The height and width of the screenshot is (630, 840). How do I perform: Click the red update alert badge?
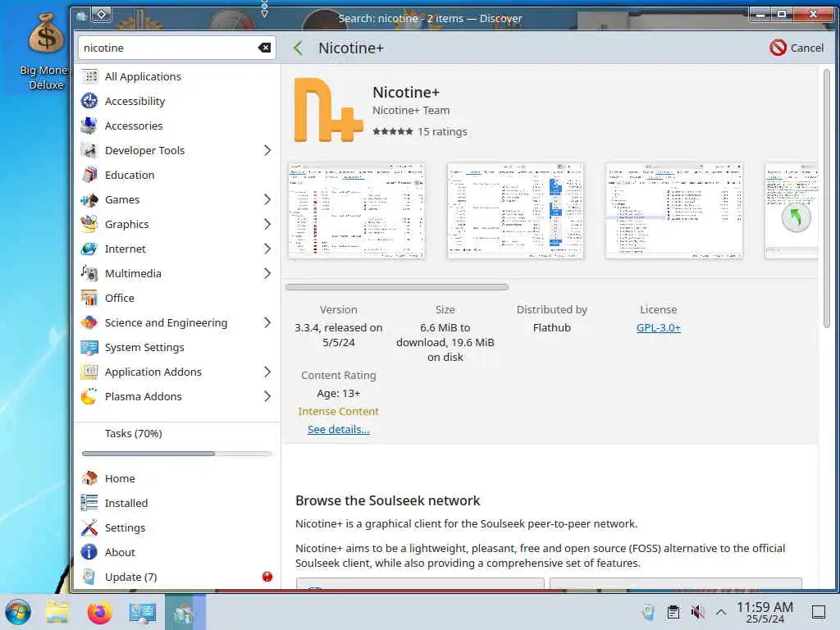(x=267, y=577)
